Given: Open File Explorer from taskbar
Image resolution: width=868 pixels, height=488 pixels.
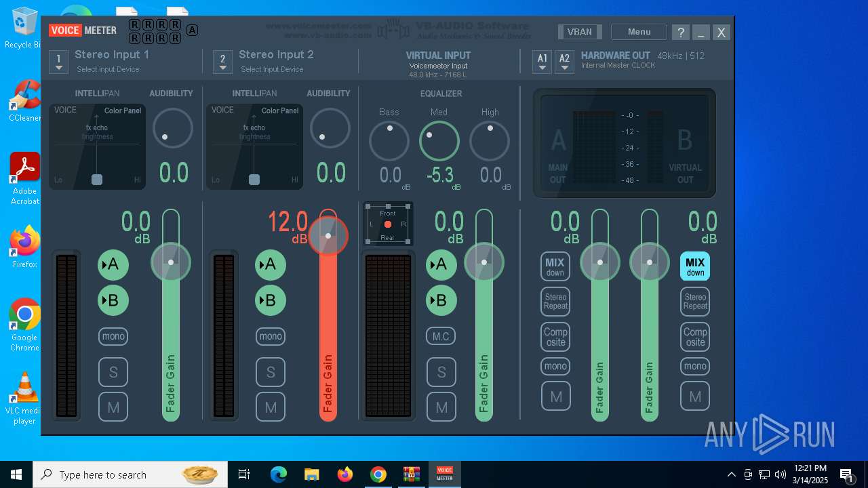Looking at the screenshot, I should coord(311,474).
